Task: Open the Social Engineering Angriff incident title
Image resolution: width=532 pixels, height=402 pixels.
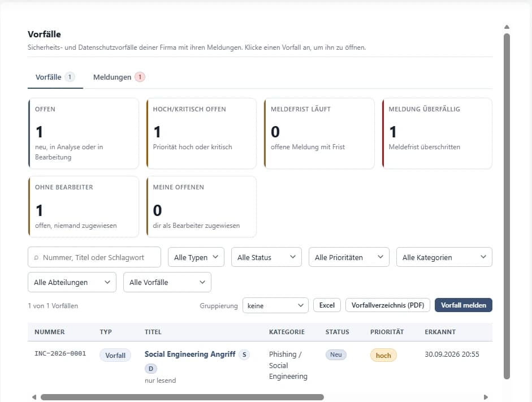Action: (190, 354)
